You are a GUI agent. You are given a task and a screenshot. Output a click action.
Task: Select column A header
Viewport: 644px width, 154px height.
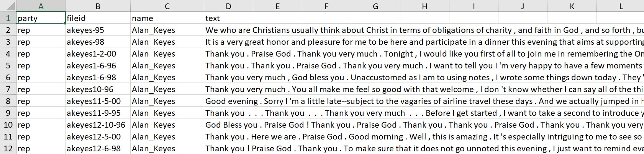tap(41, 6)
